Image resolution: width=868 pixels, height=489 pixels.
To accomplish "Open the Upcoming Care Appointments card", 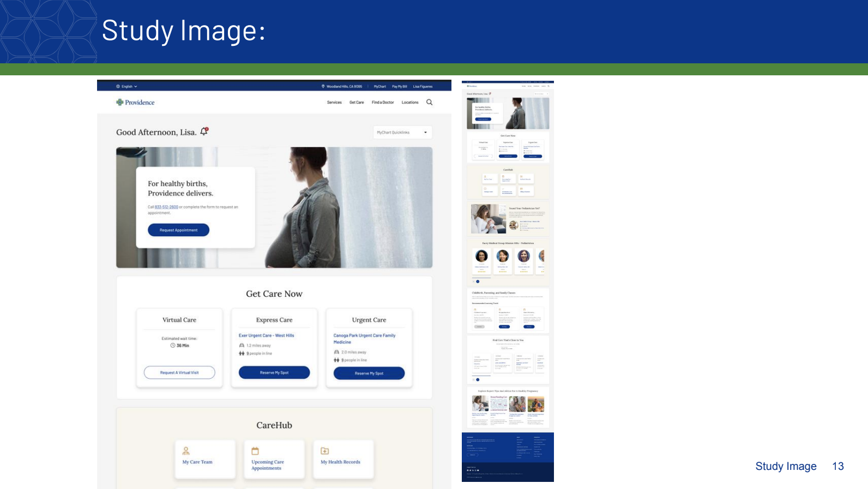I will 274,460.
